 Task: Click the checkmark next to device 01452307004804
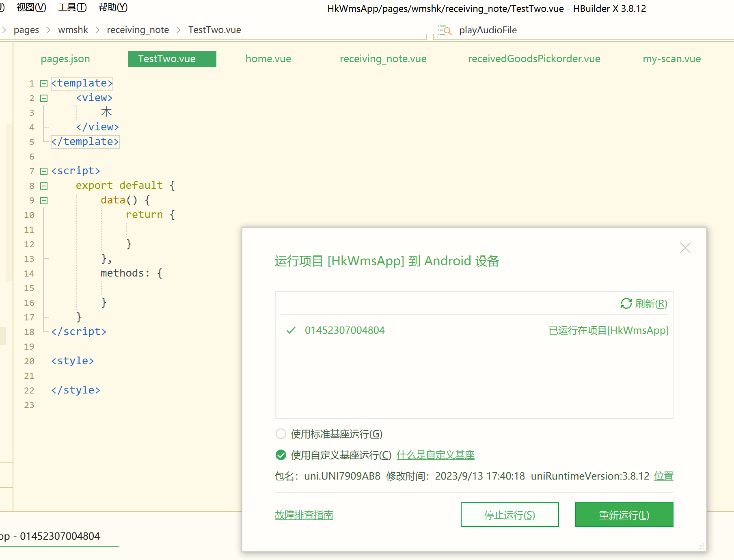291,330
